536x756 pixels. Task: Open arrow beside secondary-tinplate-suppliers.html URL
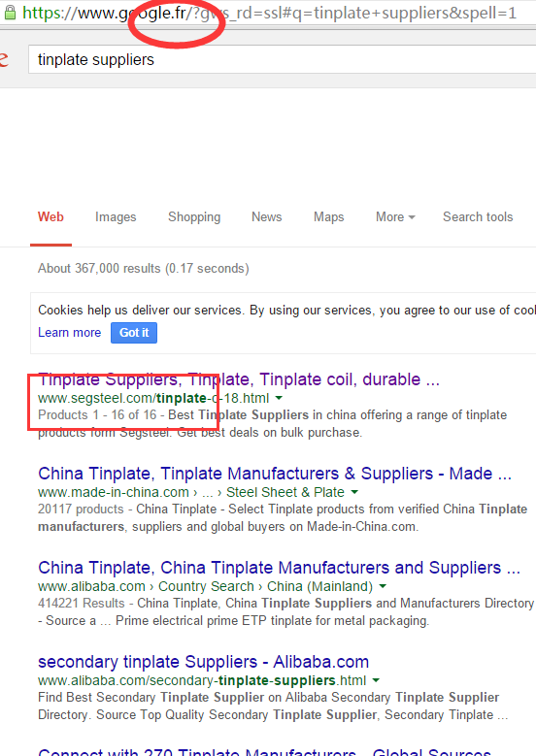coord(376,680)
